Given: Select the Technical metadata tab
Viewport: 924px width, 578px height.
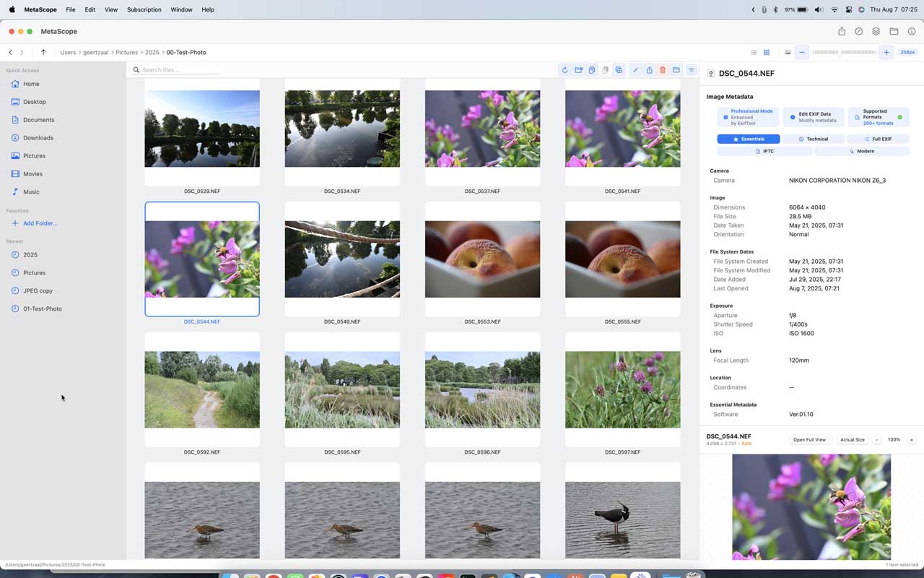Looking at the screenshot, I should tap(814, 139).
